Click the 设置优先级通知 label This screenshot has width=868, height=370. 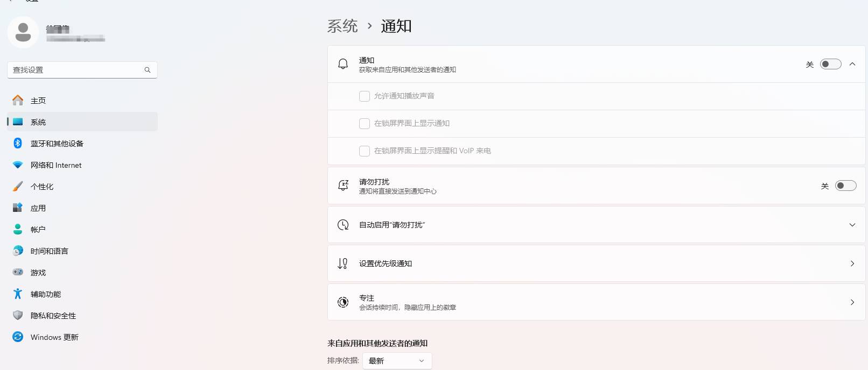(386, 264)
